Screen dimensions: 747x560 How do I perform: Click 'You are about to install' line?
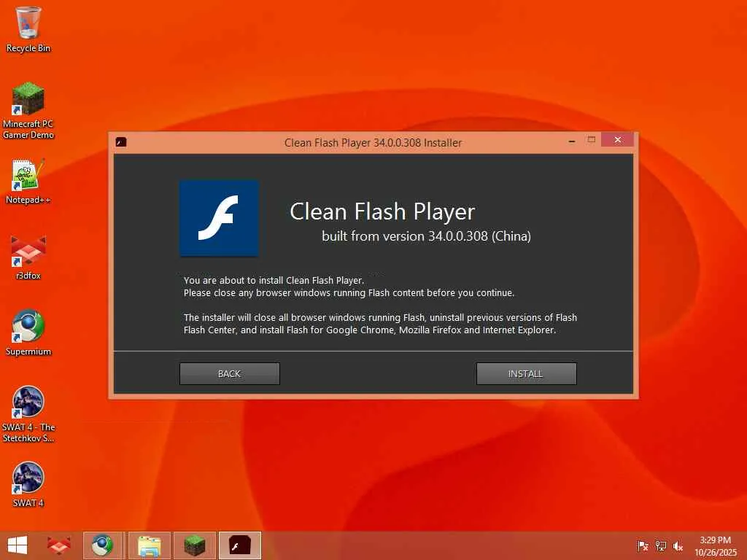[x=274, y=281]
